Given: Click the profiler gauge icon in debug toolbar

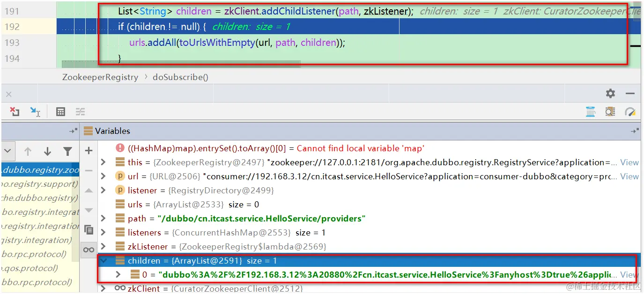Looking at the screenshot, I should 630,111.
